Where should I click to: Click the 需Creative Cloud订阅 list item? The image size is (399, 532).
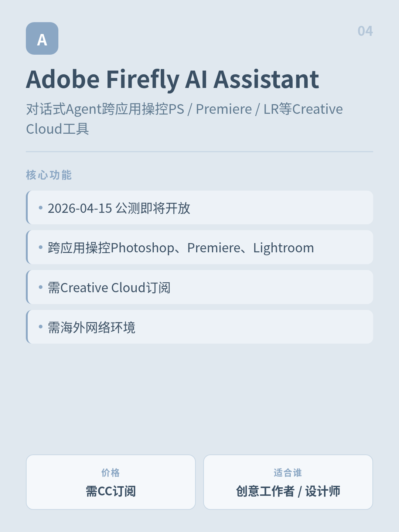pyautogui.click(x=199, y=287)
